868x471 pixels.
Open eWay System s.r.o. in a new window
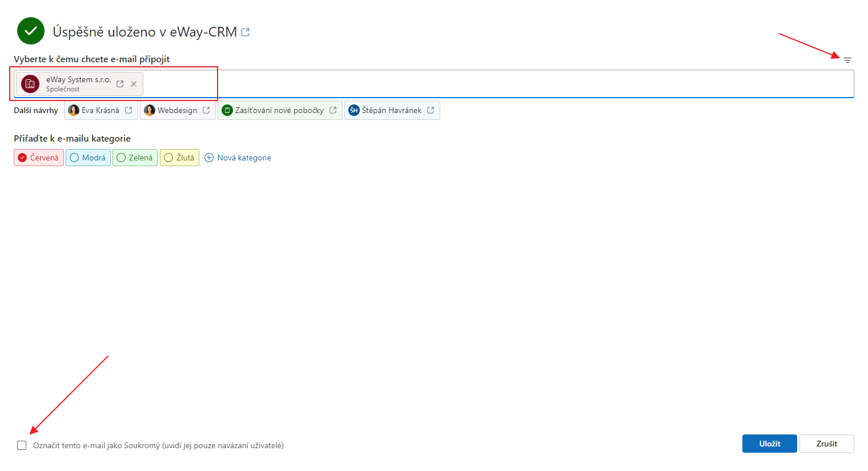[120, 84]
